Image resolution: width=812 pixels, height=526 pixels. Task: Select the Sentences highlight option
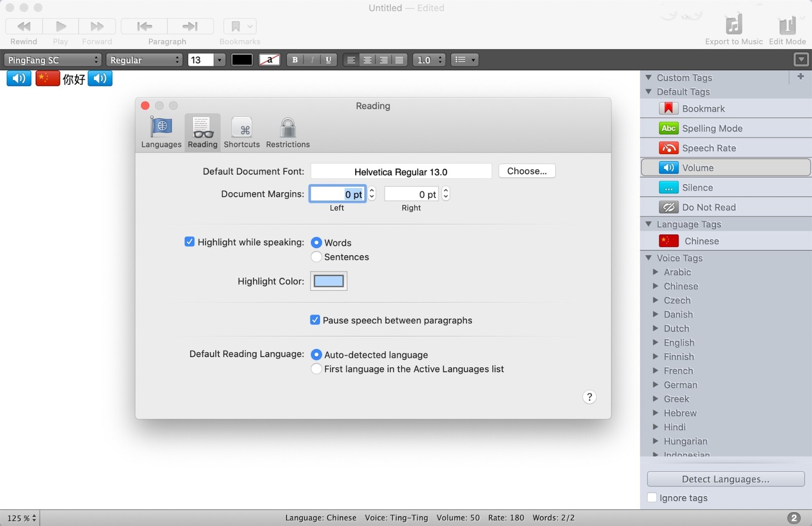coord(316,257)
